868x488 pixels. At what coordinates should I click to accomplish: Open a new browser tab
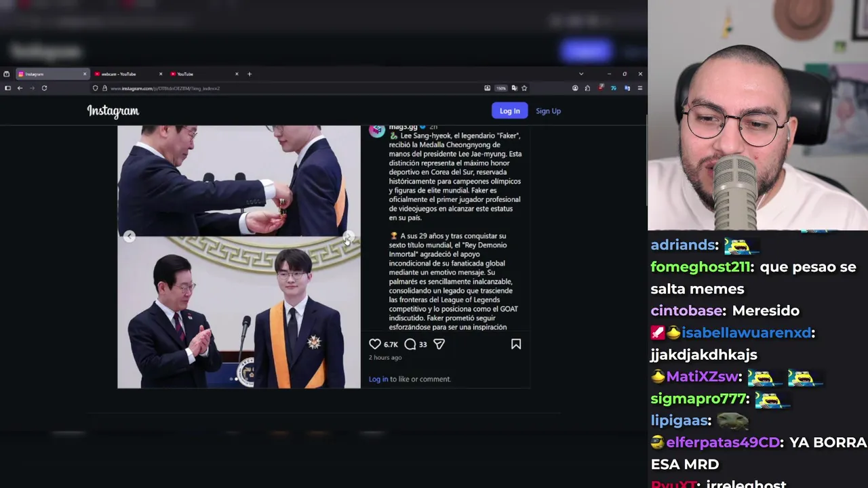[x=249, y=74]
